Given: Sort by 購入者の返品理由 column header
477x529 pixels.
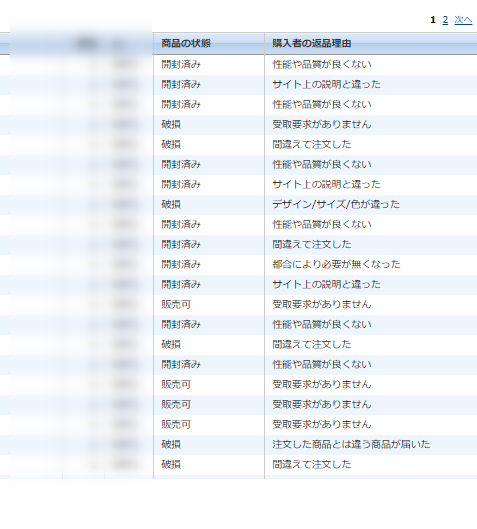Looking at the screenshot, I should (312, 44).
